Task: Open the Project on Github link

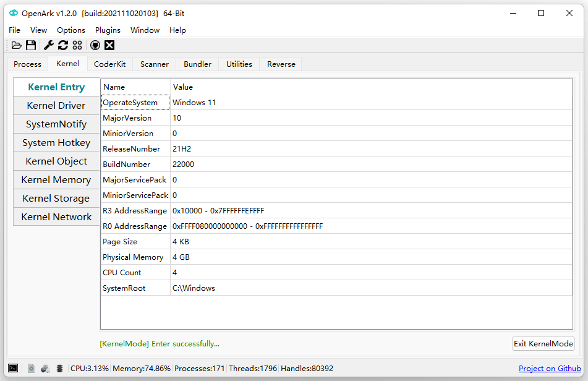Action: pos(549,368)
